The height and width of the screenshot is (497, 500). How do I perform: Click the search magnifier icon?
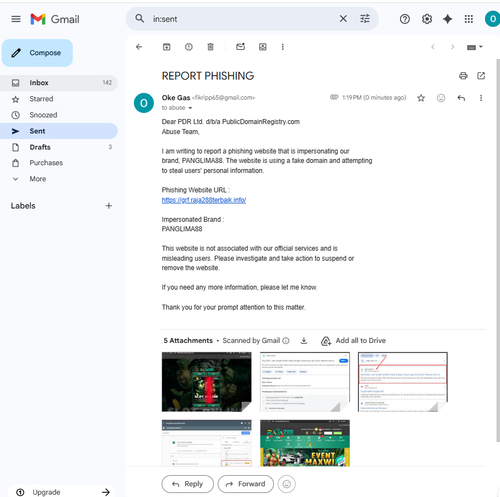(140, 19)
